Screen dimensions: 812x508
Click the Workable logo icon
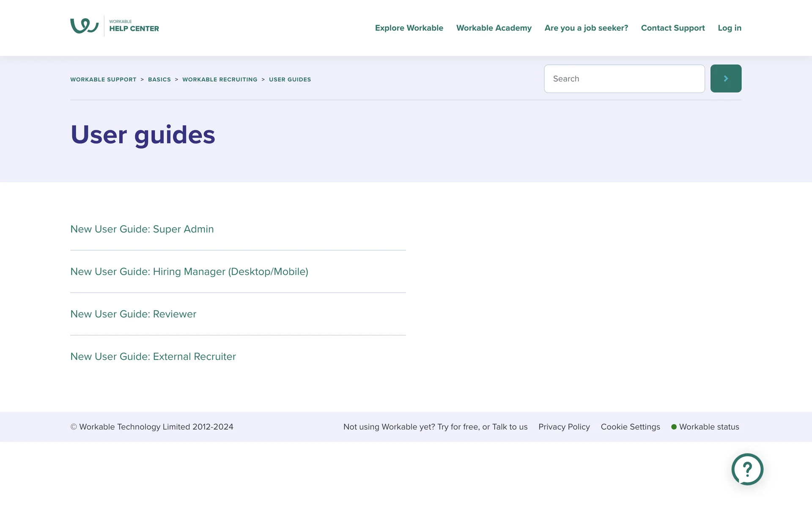[85, 26]
